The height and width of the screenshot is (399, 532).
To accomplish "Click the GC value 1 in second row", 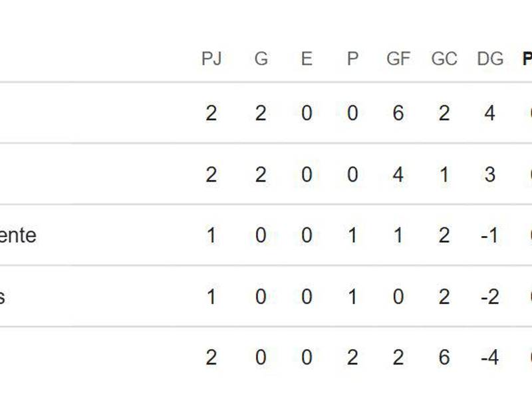I will (444, 174).
